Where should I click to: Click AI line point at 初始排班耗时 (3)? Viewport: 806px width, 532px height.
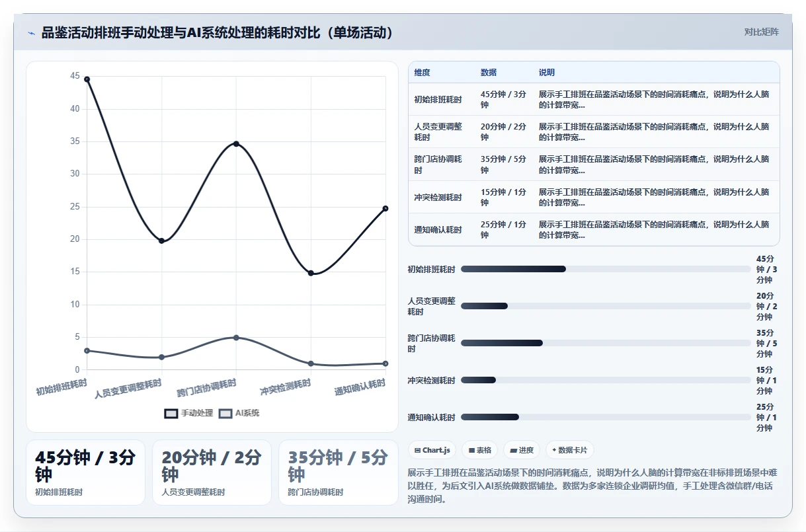point(87,350)
